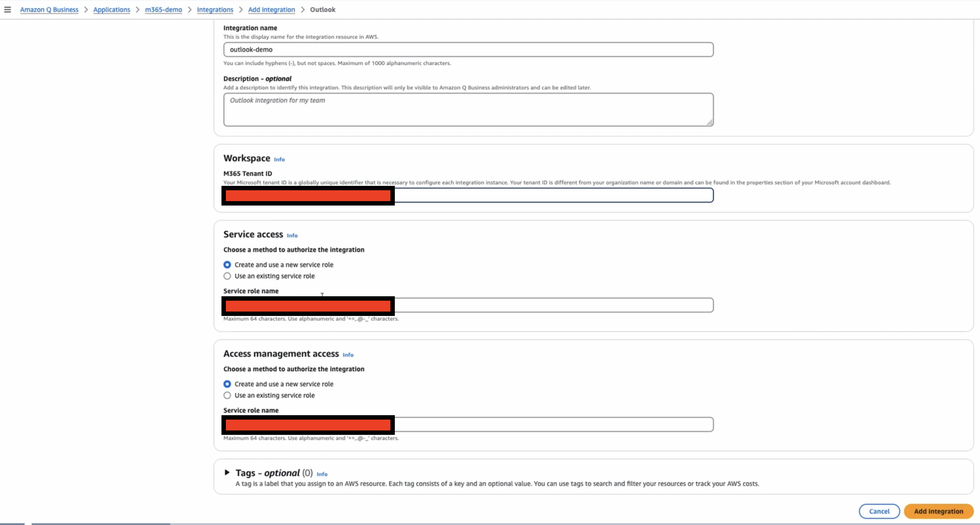Go back to Integrations breadcrumb
This screenshot has height=525, width=980.
pos(215,9)
